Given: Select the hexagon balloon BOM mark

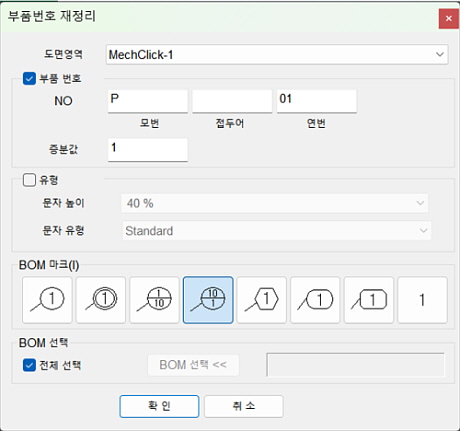Looking at the screenshot, I should click(x=262, y=300).
